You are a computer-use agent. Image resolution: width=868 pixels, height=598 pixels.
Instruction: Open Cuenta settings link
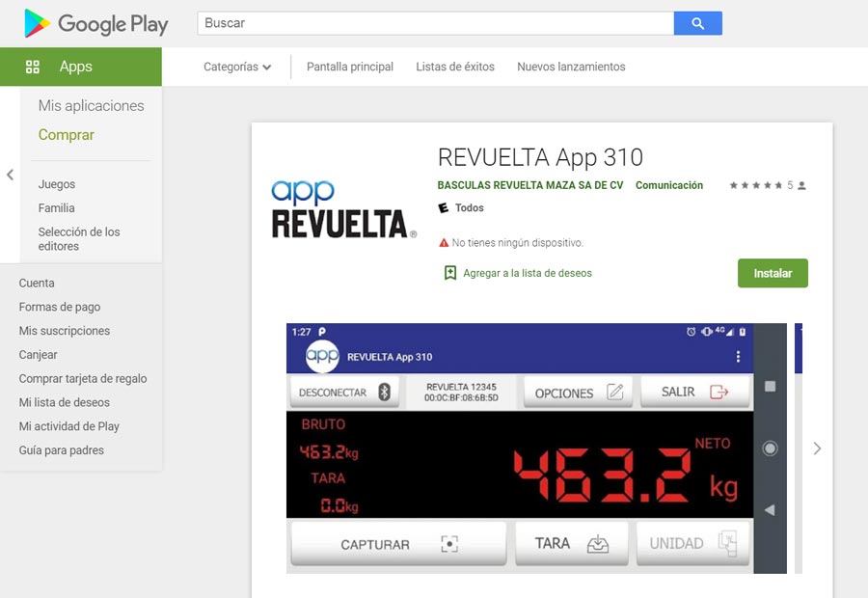coord(37,283)
